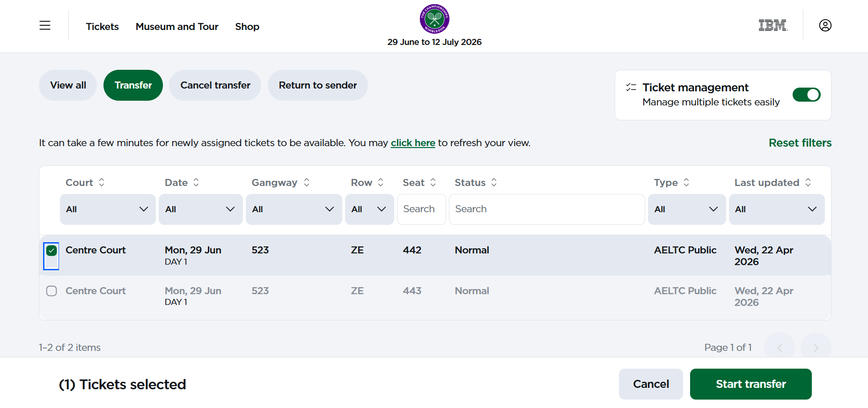Go to next page arrow

click(x=816, y=348)
